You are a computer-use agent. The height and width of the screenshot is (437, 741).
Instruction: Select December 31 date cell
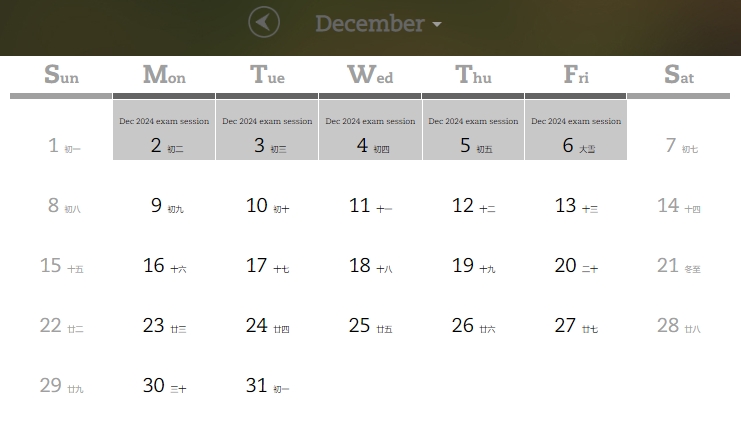[267, 386]
